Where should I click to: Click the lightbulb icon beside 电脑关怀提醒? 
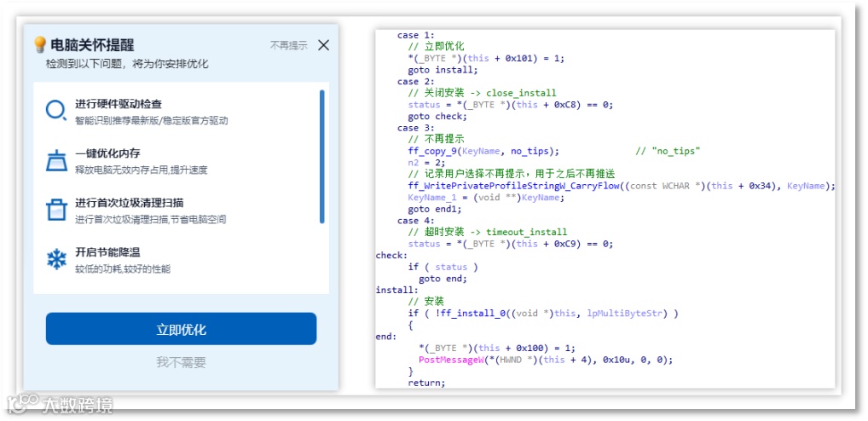pos(40,44)
